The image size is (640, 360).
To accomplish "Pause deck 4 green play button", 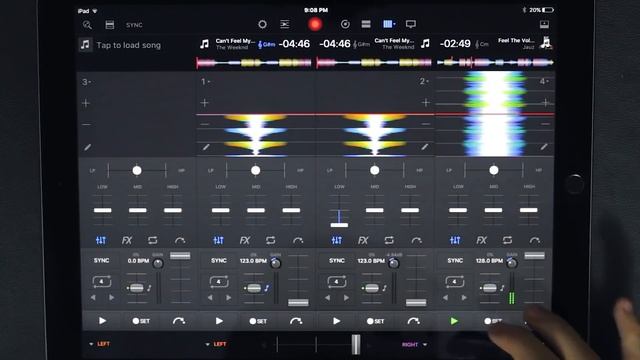I will pyautogui.click(x=454, y=321).
